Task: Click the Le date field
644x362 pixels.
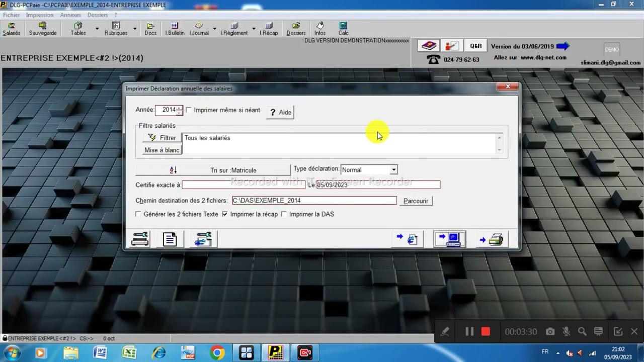Action: tap(378, 185)
